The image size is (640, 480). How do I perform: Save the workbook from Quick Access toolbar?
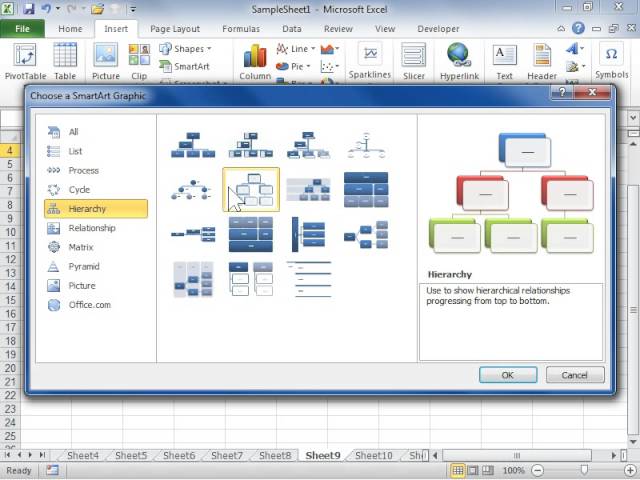pos(28,9)
